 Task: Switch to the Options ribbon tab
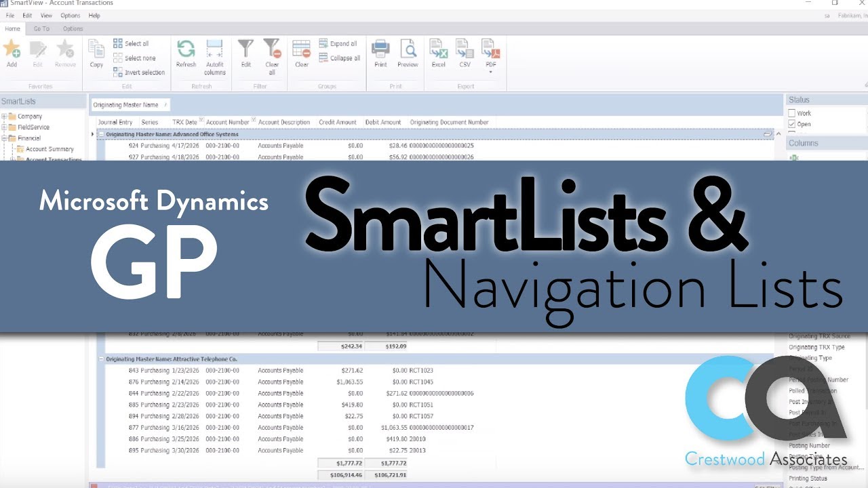tap(73, 28)
